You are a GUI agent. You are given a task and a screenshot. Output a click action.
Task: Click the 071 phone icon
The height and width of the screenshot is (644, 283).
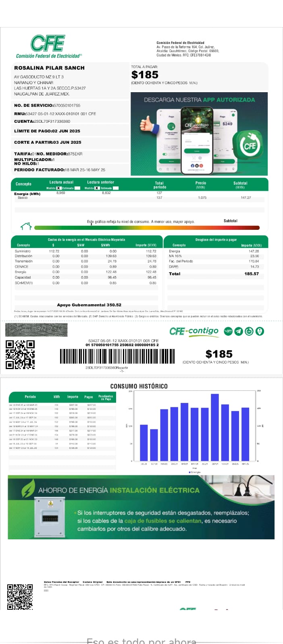(x=228, y=331)
